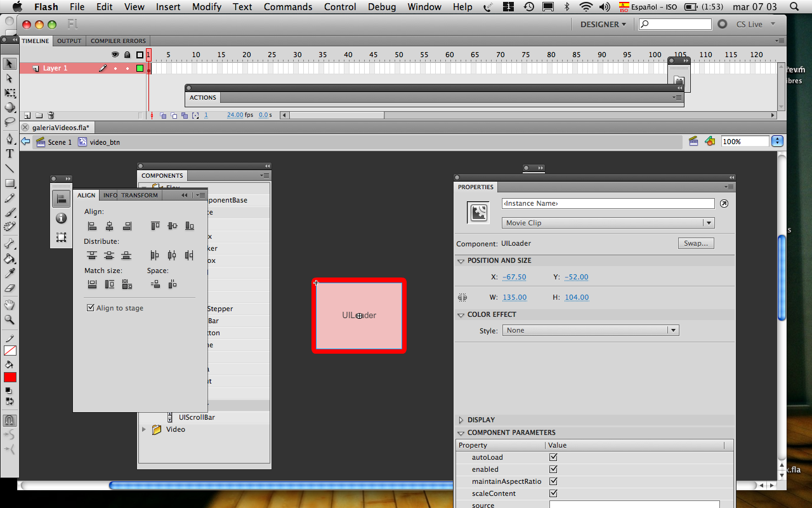
Task: Switch to the COMPILER ERRORS tab
Action: (118, 41)
